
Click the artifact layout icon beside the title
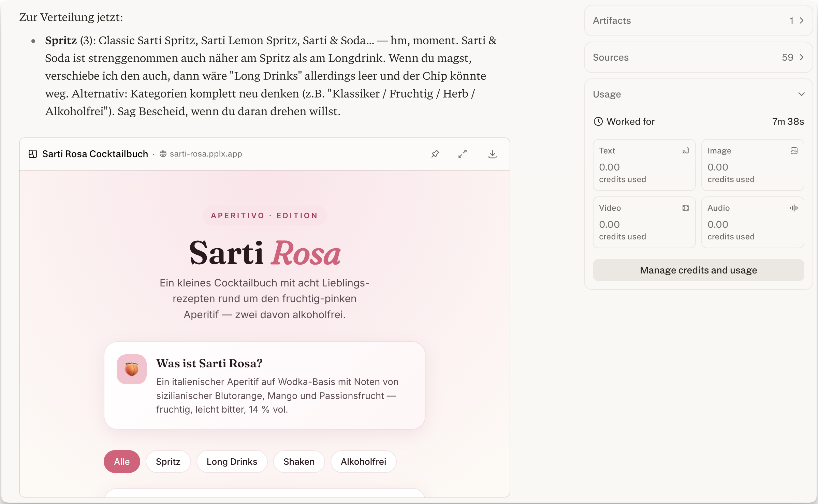(x=33, y=154)
